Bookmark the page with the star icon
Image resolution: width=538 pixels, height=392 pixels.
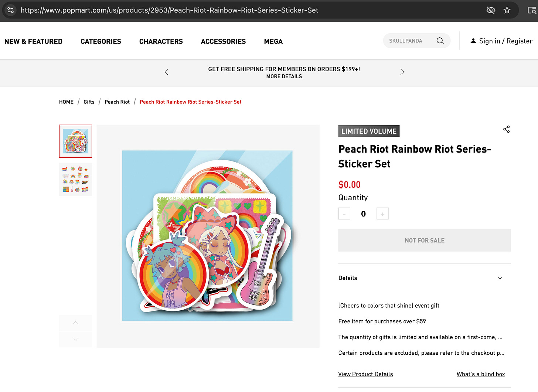507,10
